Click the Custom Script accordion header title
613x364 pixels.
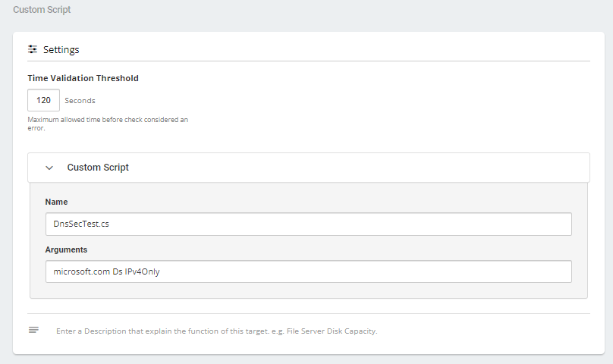click(98, 168)
